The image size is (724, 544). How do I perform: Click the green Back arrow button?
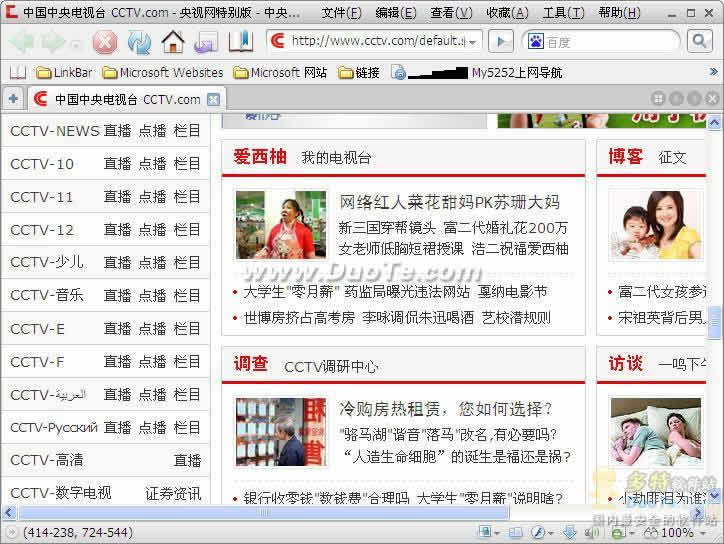click(x=22, y=42)
